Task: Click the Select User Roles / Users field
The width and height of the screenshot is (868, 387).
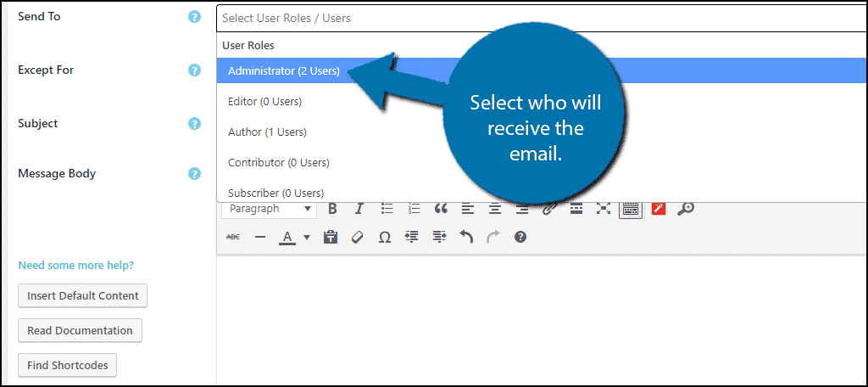Action: pyautogui.click(x=542, y=18)
